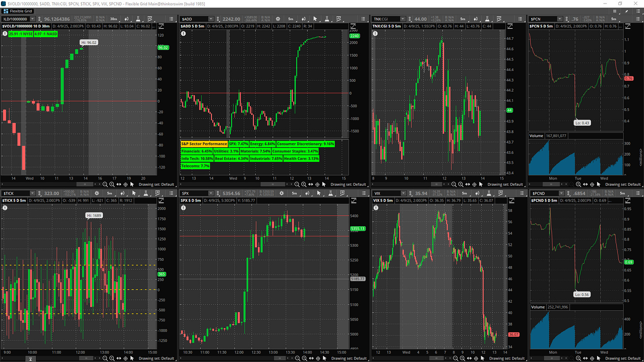Viewport: 644px width, 362px height.
Task: Open Edit Studies flask in $ADD chart
Action: point(326,19)
